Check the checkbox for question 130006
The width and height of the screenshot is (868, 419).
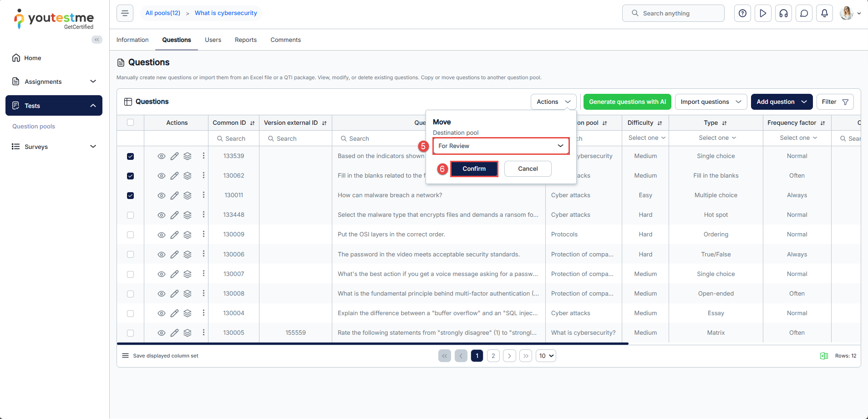(131, 254)
